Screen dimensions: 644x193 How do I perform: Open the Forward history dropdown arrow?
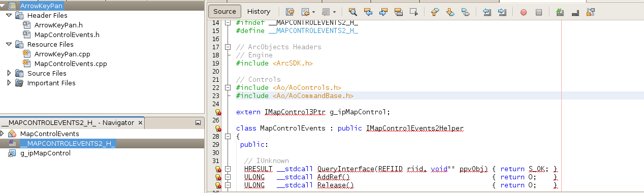(334, 12)
